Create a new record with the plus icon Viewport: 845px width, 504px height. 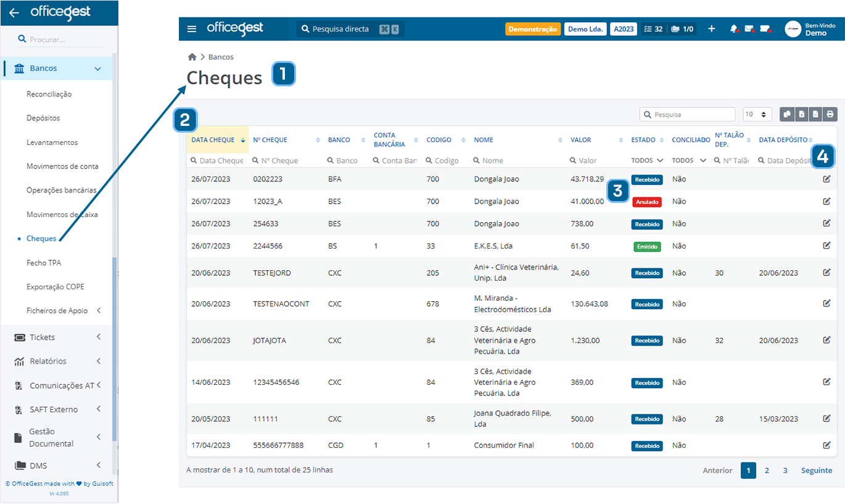click(712, 28)
